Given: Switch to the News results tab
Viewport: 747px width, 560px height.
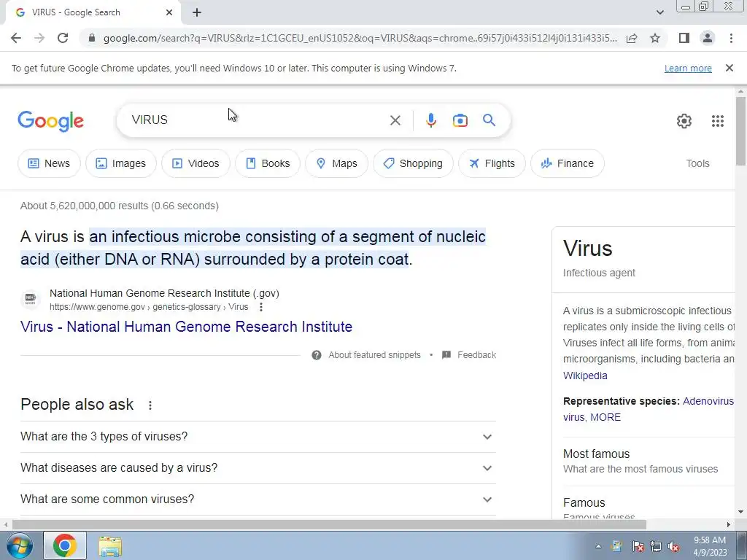Looking at the screenshot, I should tap(49, 163).
